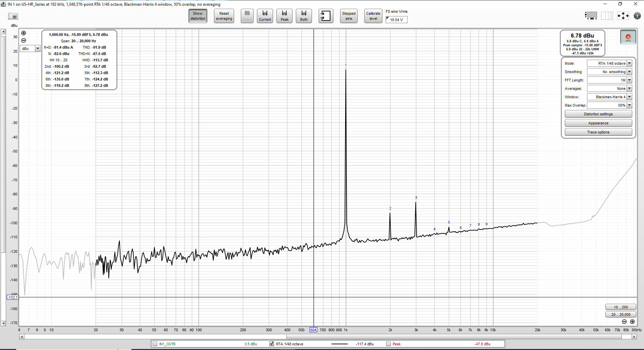Click the frequency bars display icon

tap(607, 16)
